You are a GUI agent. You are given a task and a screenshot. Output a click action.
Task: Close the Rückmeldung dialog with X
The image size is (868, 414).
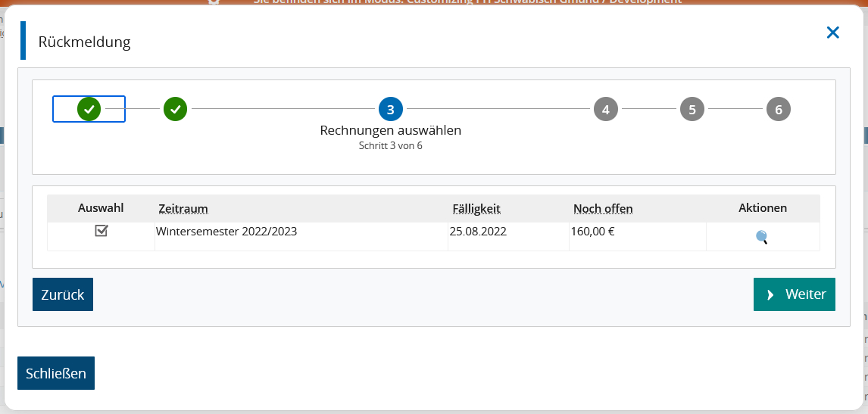tap(833, 33)
